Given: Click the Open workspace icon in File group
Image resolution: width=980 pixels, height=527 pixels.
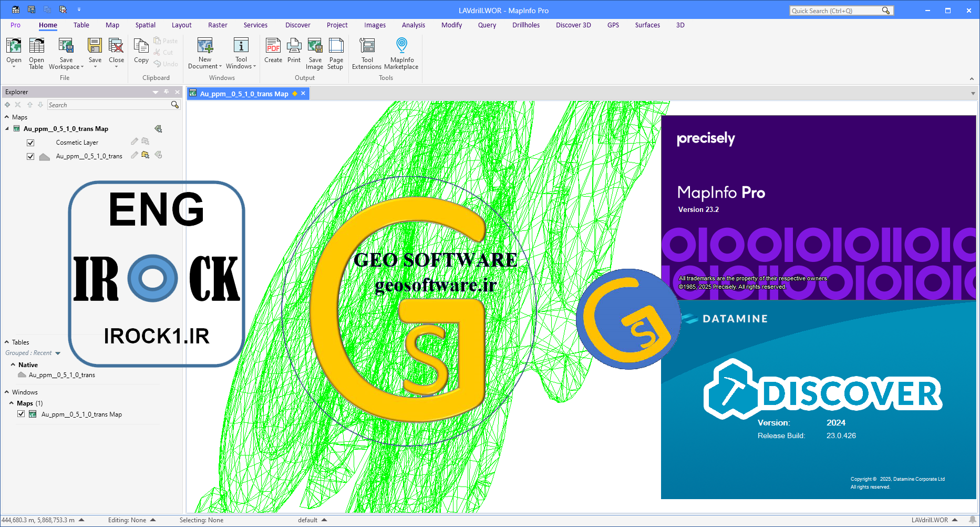Looking at the screenshot, I should tap(14, 46).
